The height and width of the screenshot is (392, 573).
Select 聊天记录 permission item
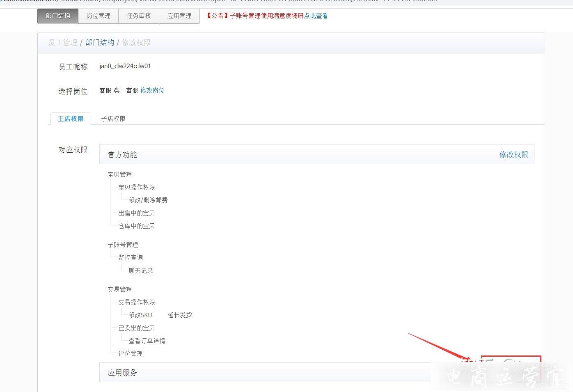coord(141,271)
